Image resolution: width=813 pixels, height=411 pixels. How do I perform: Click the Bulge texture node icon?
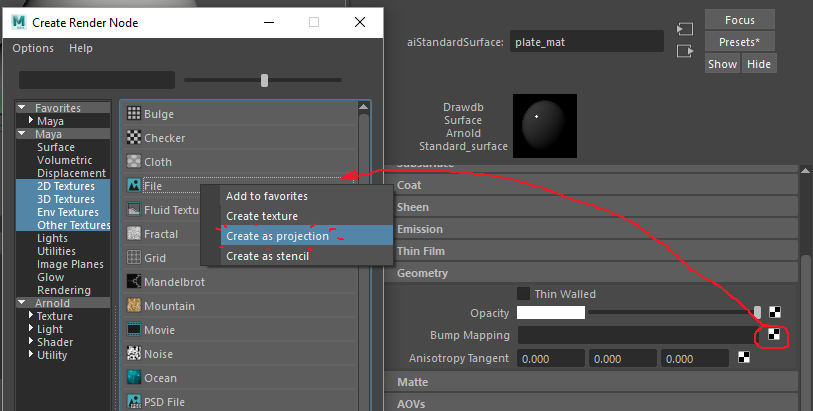pyautogui.click(x=133, y=114)
